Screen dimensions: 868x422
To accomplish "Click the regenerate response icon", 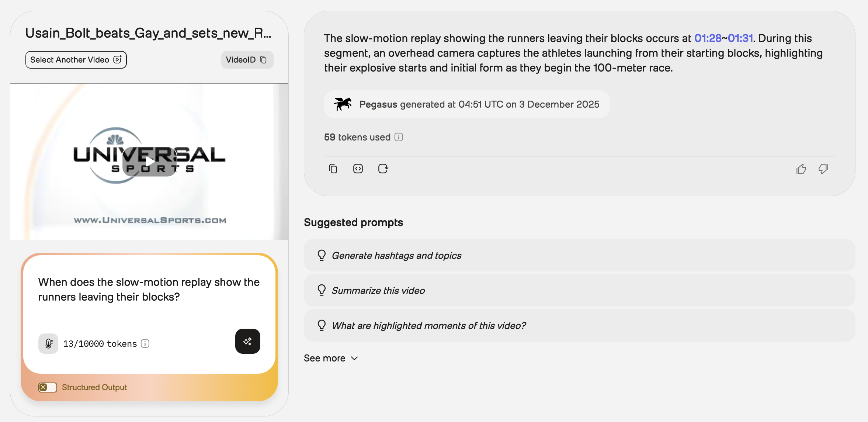I will pos(383,169).
